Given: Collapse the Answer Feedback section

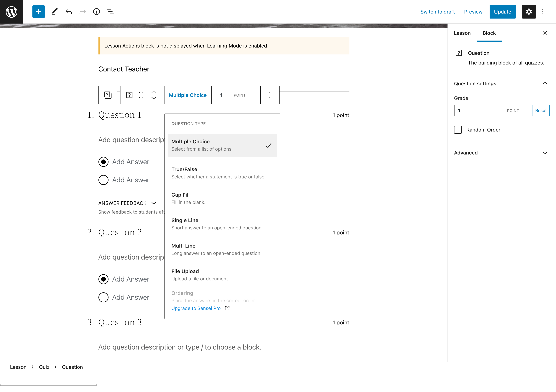Looking at the screenshot, I should tap(153, 203).
